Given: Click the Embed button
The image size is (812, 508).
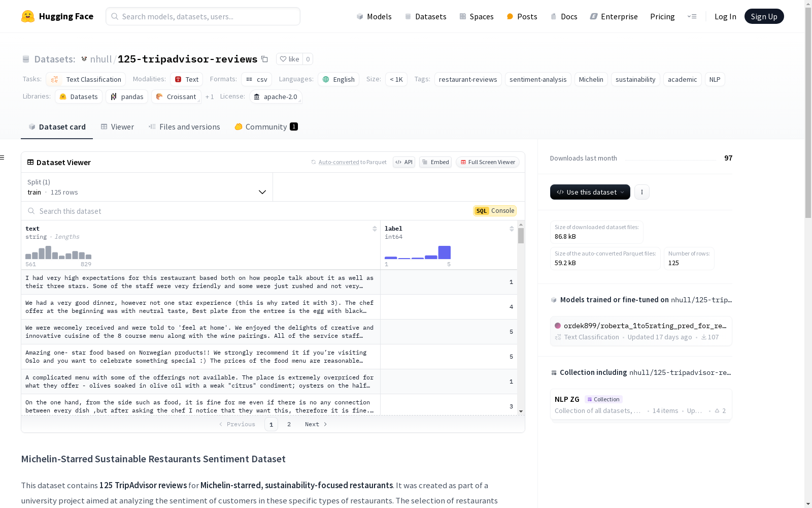Looking at the screenshot, I should (435, 162).
